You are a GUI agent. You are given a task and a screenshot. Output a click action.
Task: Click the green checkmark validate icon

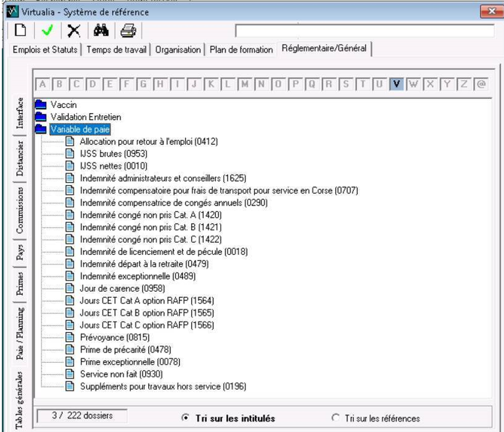coord(39,30)
